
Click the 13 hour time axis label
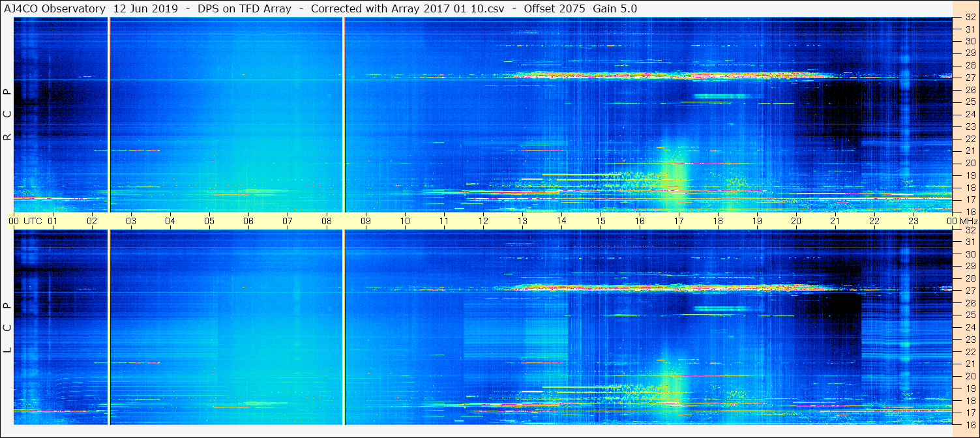tap(522, 221)
